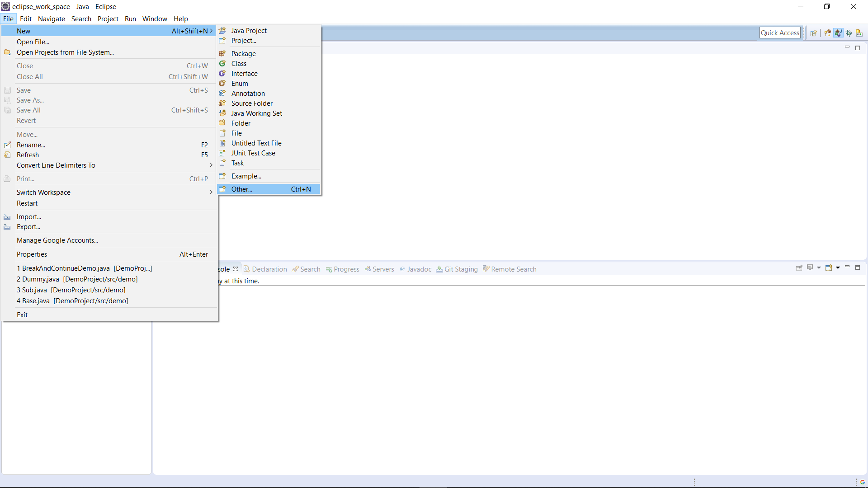
Task: Click the Open Console icon
Action: click(828, 268)
